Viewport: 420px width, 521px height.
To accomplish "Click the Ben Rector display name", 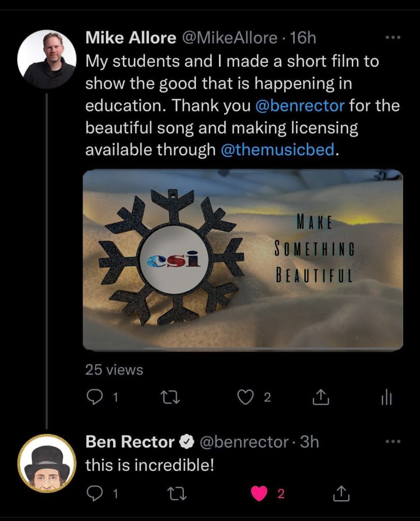I will click(130, 442).
